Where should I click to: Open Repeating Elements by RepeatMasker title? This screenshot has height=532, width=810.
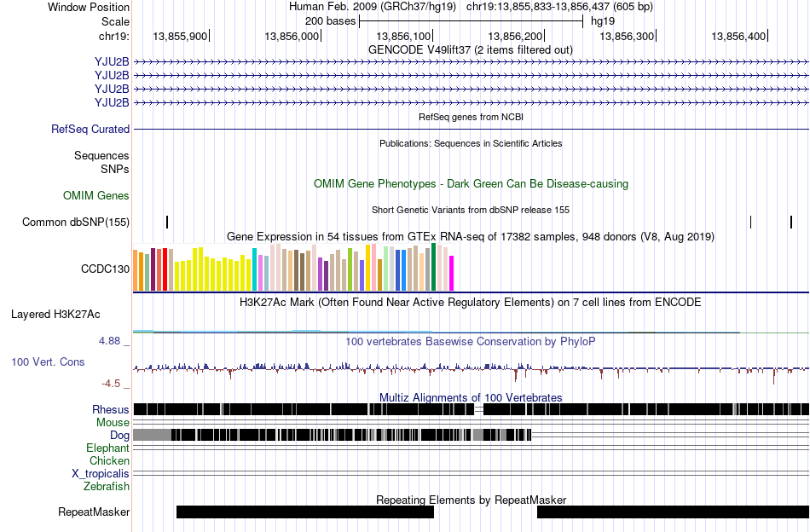471,500
